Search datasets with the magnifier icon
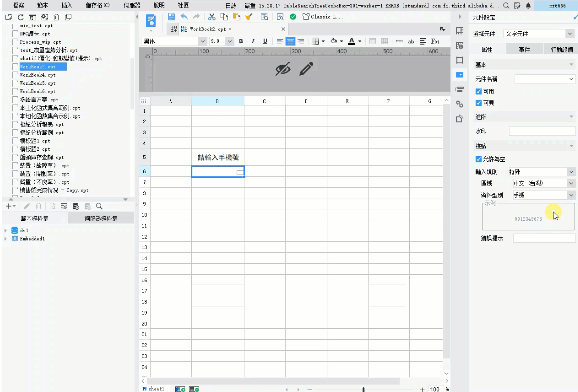 point(99,206)
